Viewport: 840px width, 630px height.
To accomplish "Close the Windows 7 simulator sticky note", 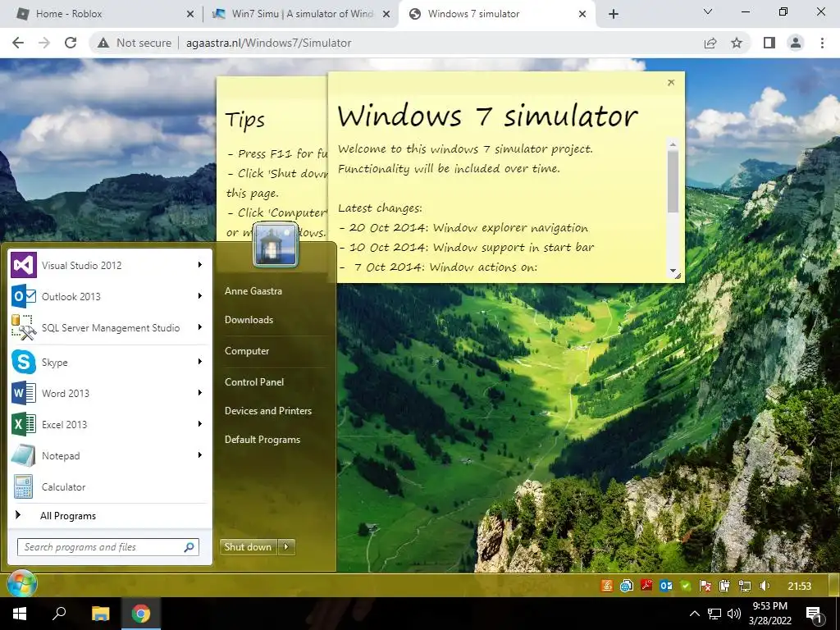I will pyautogui.click(x=671, y=83).
